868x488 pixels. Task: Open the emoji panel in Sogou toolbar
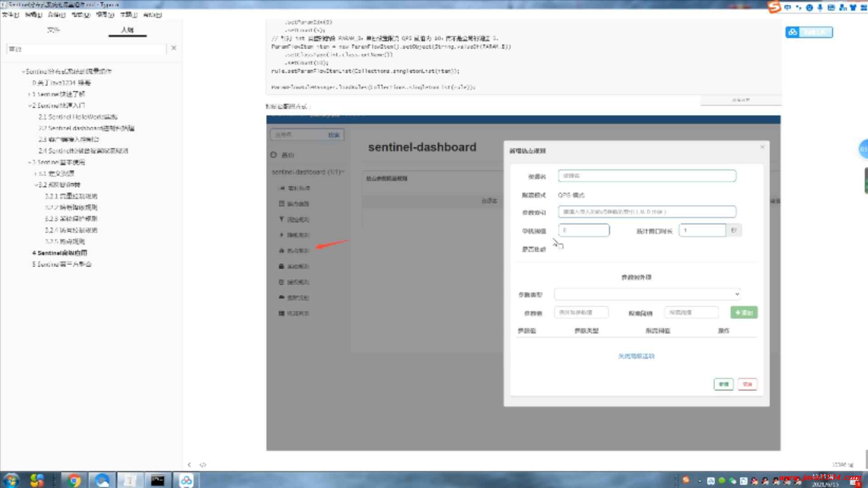[809, 8]
